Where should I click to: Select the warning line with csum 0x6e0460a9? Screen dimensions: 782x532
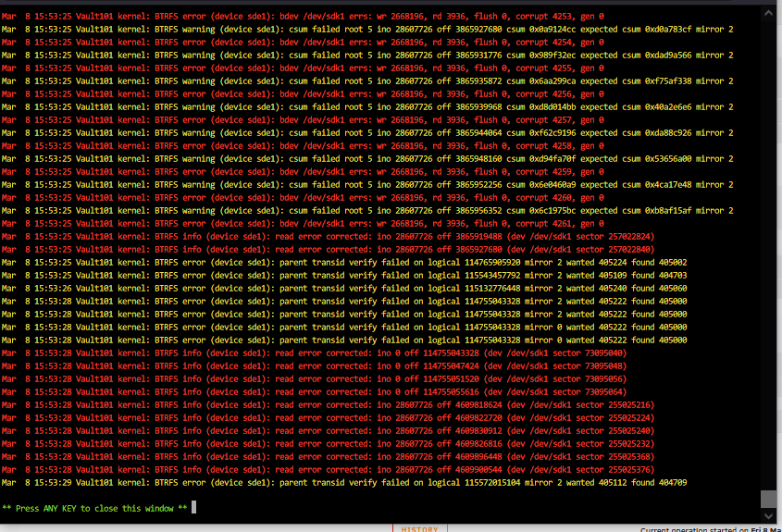(x=367, y=185)
